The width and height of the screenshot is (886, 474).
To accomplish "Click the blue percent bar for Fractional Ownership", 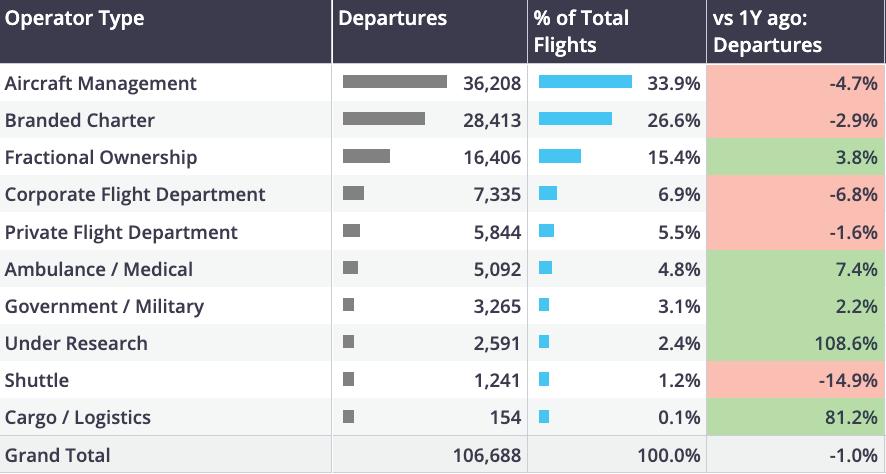I will 559,156.
